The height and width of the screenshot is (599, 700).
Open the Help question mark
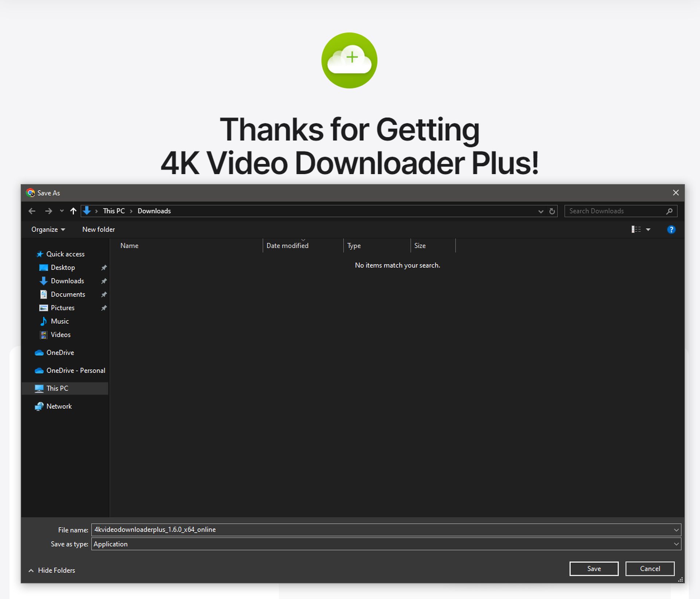671,230
